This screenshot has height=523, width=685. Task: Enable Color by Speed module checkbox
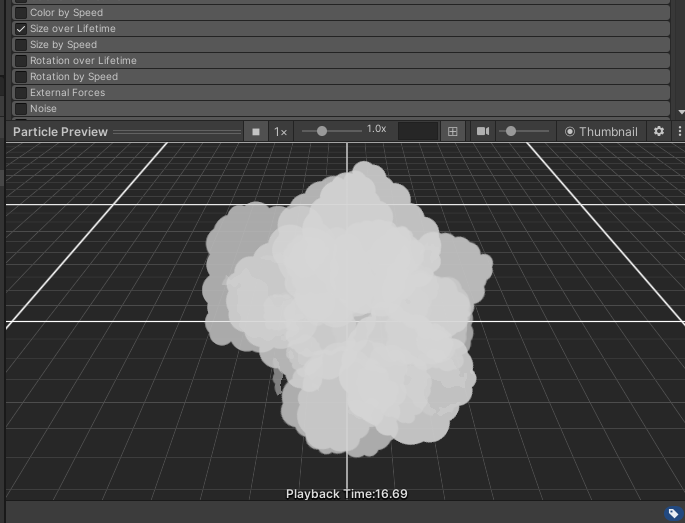[21, 13]
